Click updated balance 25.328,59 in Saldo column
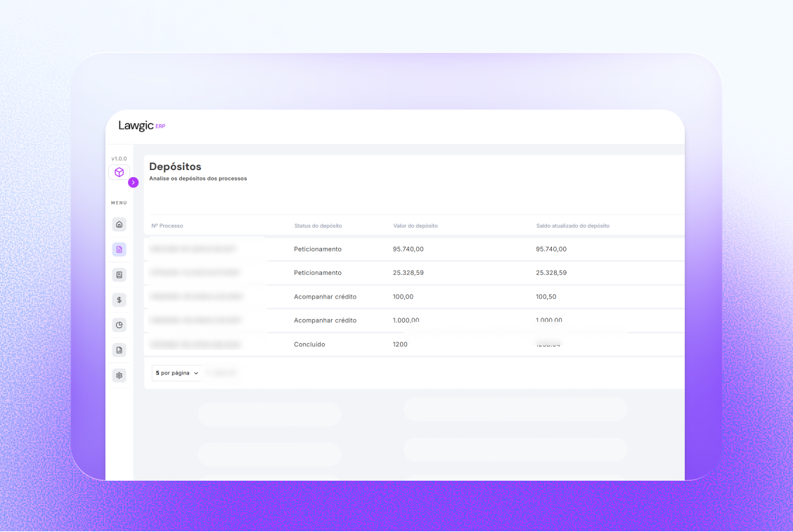 click(551, 273)
